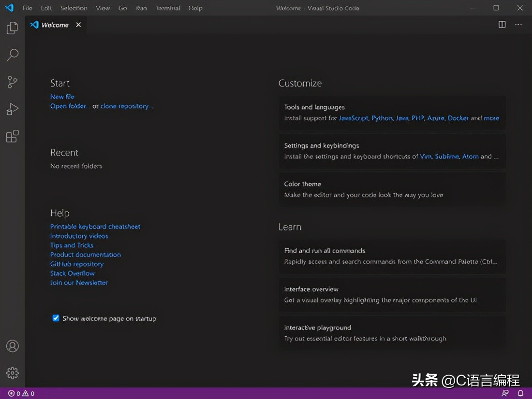Open the Source Control panel icon
Viewport: 532px width, 399px height.
point(12,82)
